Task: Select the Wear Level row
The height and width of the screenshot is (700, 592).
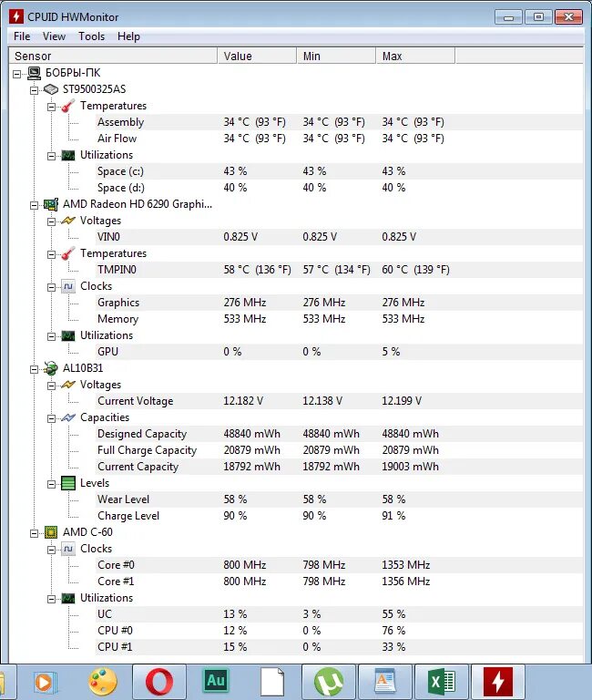Action: click(339, 499)
